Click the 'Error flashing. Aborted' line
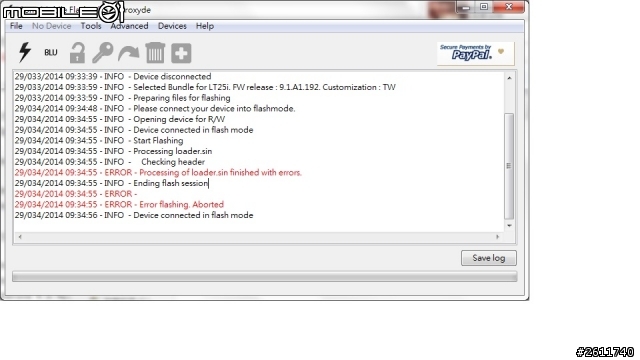 pyautogui.click(x=119, y=204)
